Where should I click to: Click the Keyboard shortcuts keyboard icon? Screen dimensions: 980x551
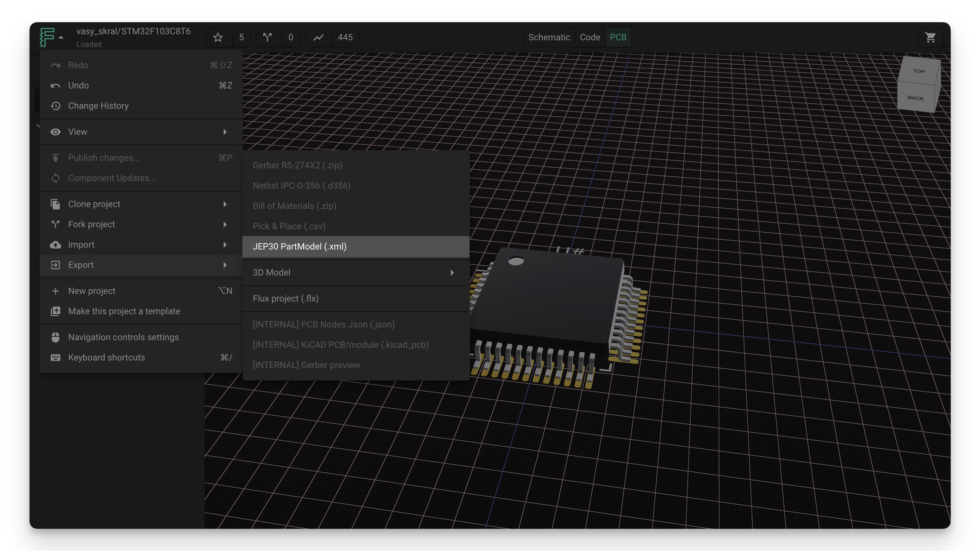point(56,357)
